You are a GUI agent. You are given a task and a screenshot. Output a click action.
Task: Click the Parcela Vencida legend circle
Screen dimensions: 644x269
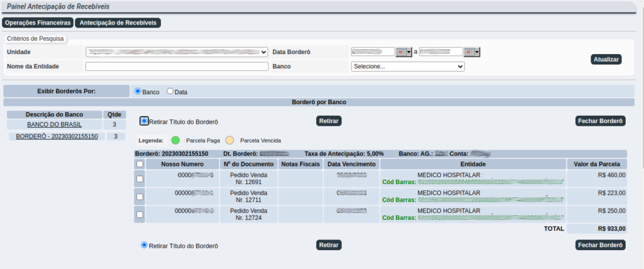click(x=230, y=140)
